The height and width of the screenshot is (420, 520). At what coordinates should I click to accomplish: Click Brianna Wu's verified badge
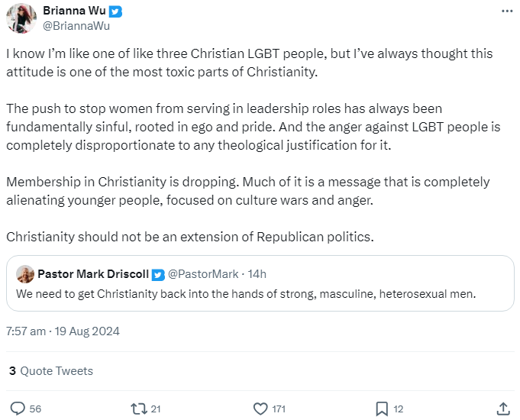[115, 11]
